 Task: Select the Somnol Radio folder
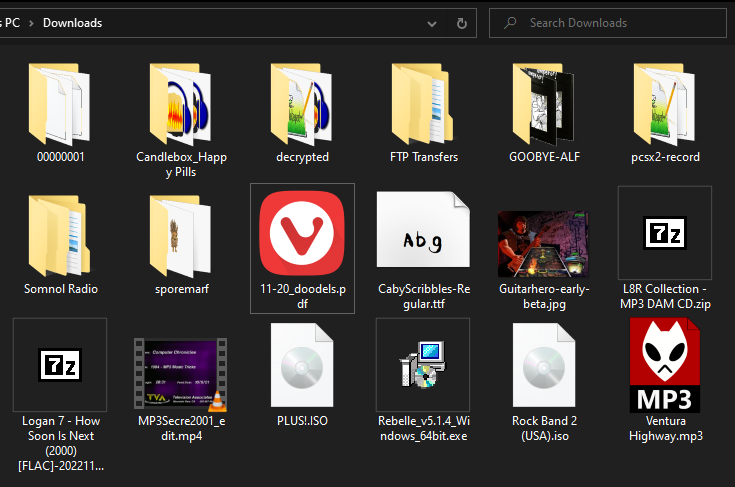60,237
